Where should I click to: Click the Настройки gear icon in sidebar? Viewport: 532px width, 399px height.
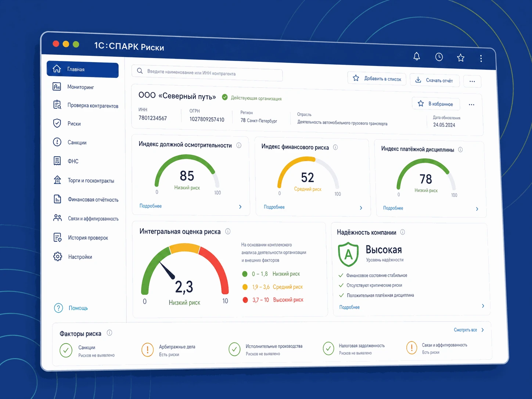(58, 256)
